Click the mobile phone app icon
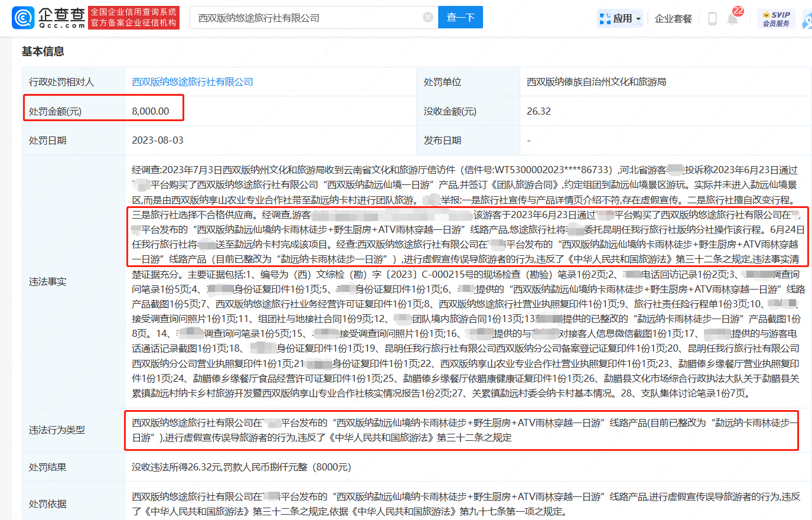The width and height of the screenshot is (812, 520). 712,18
